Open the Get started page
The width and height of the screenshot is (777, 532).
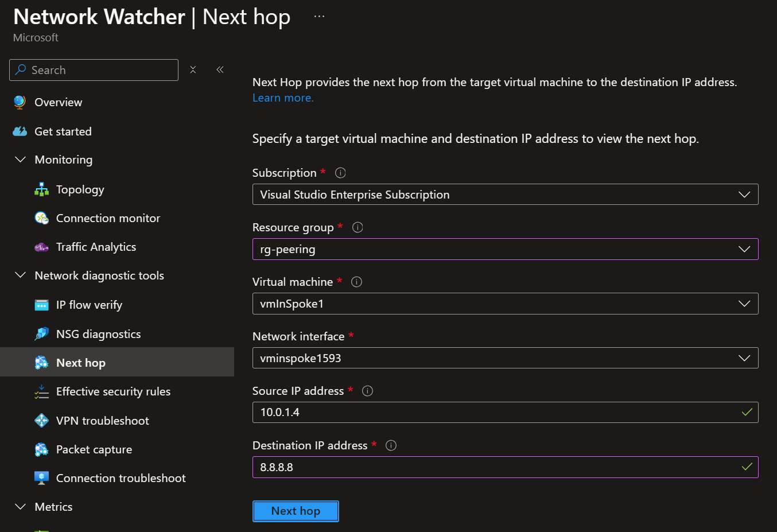(x=63, y=131)
